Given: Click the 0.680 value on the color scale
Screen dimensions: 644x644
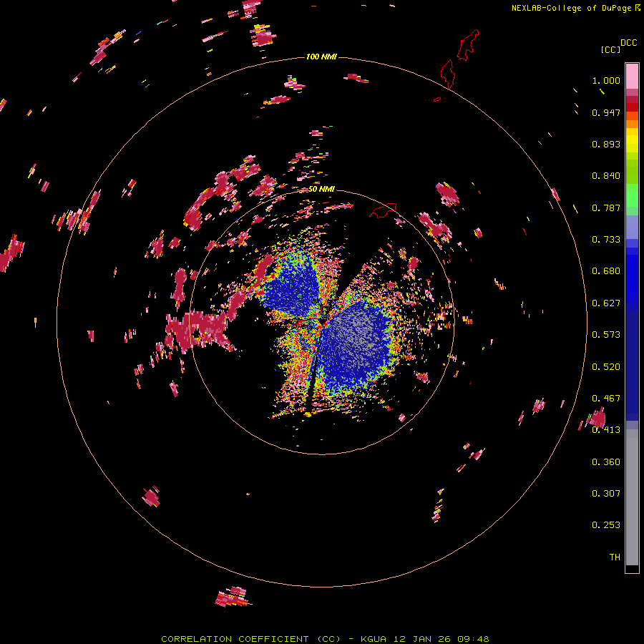Looking at the screenshot, I should point(606,271).
